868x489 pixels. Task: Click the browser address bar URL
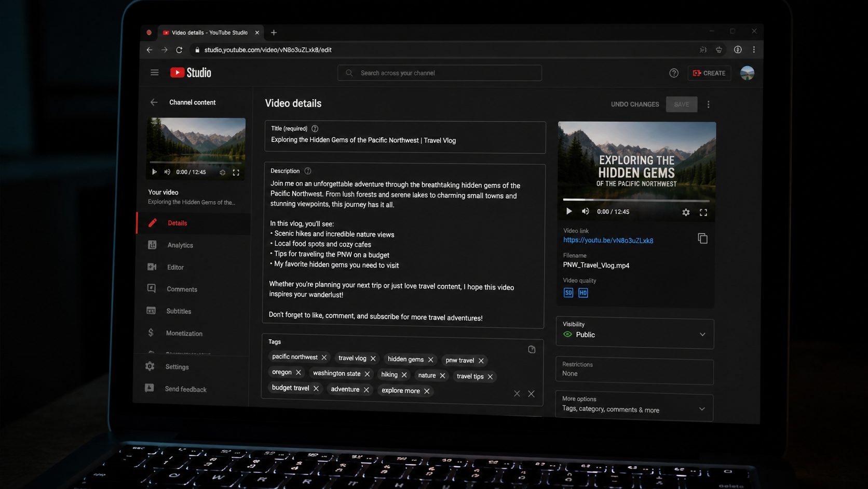tap(268, 50)
